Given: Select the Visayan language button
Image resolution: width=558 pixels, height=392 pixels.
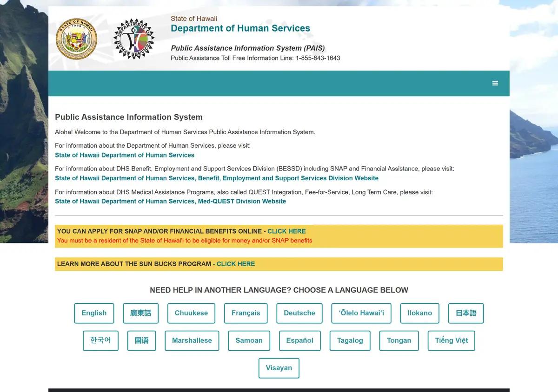Looking at the screenshot, I should click(279, 368).
